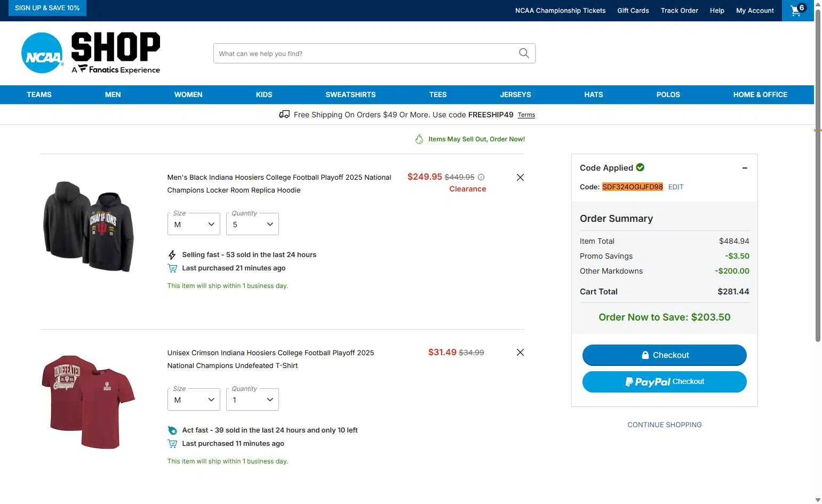The width and height of the screenshot is (822, 504).
Task: Open the T-Shirt Size dropdown
Action: click(194, 399)
